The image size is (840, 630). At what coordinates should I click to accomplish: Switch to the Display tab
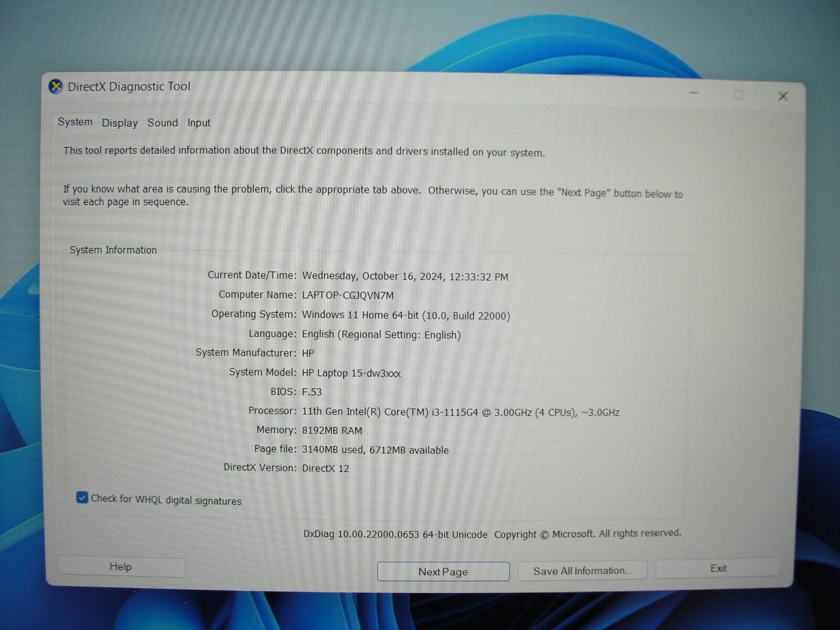pos(119,123)
